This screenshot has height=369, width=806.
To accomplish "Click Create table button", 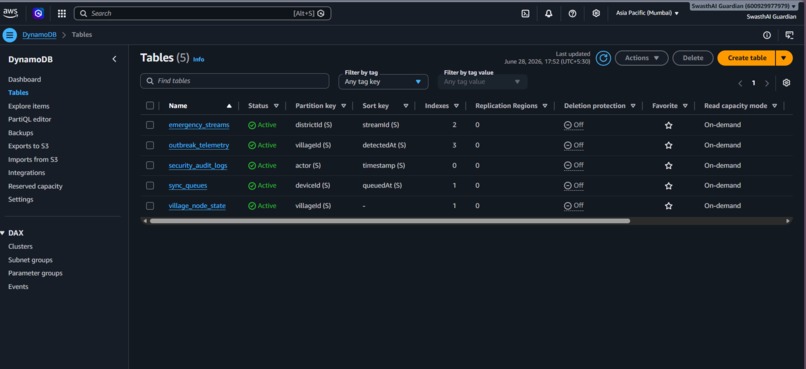I will [x=746, y=58].
